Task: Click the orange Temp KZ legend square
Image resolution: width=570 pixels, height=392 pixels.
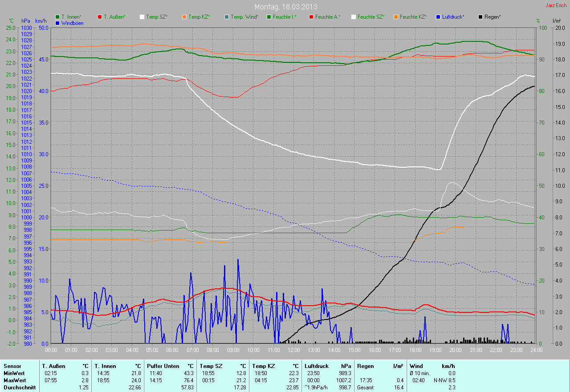Action: [184, 17]
